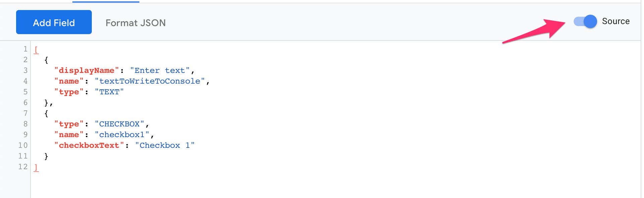
Task: Click the "Checkbox 1" string value
Action: 165,145
